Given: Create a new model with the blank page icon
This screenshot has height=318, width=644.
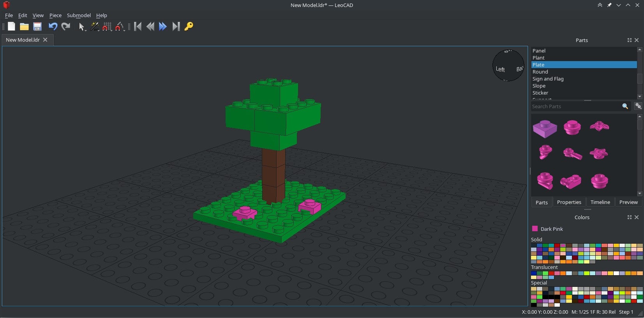Looking at the screenshot, I should [11, 26].
